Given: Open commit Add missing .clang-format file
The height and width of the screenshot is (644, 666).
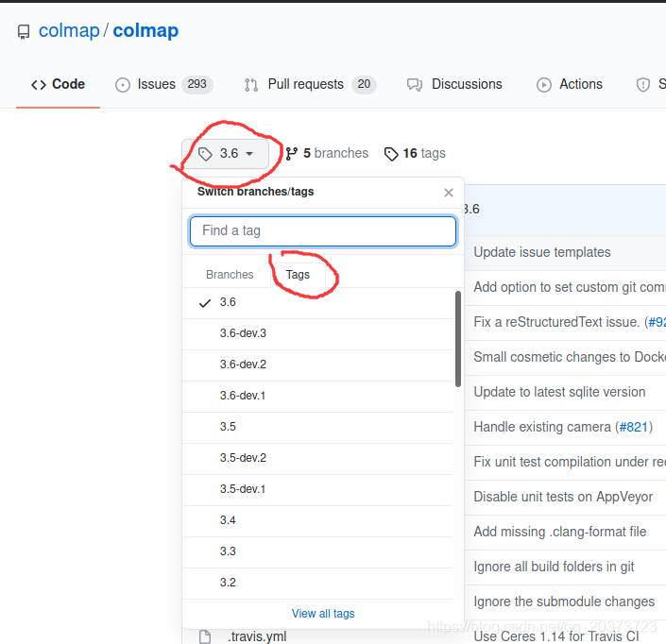Looking at the screenshot, I should 560,532.
